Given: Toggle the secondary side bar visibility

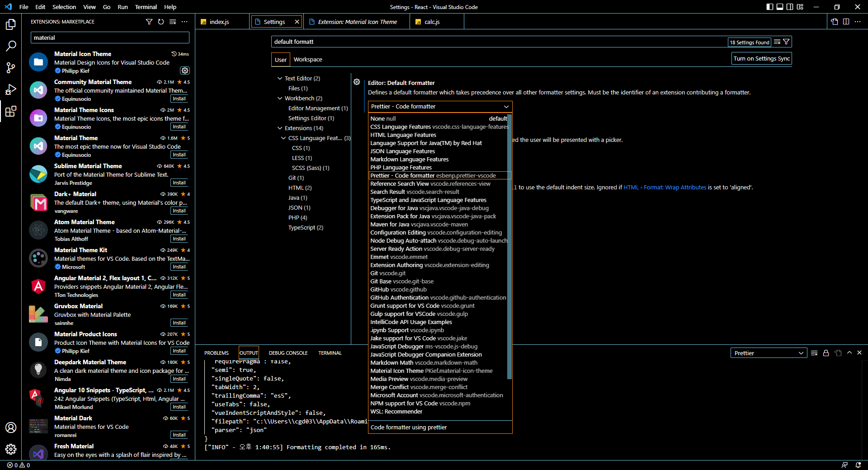Looking at the screenshot, I should click(790, 7).
